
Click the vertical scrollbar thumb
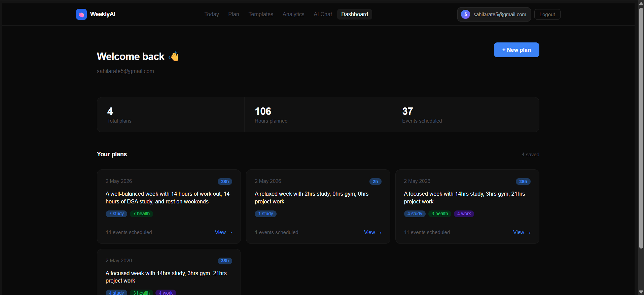pos(641,128)
